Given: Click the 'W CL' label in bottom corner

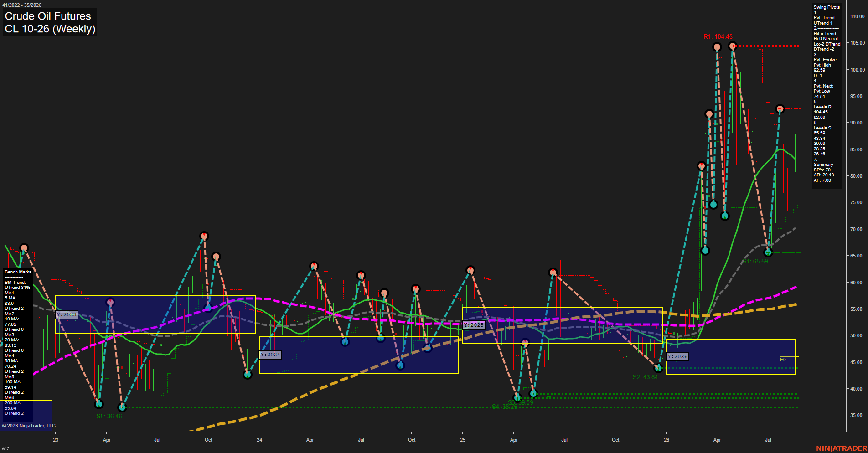Looking at the screenshot, I should pyautogui.click(x=6, y=449).
